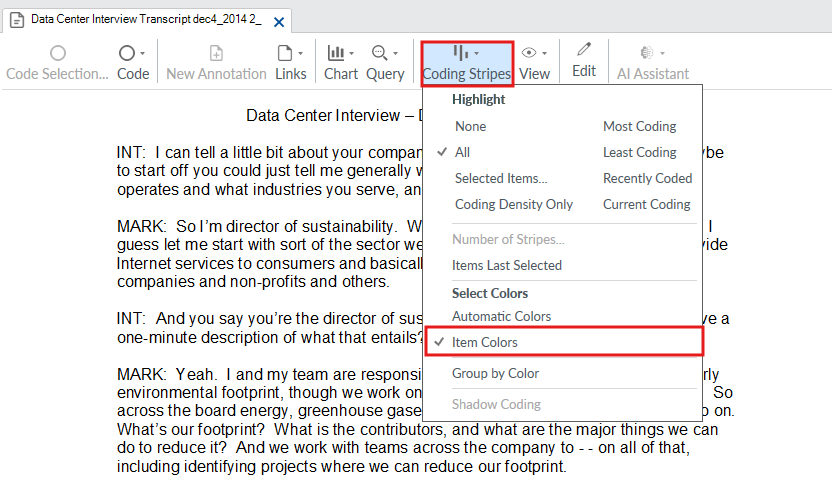Click the 'Data Center Interview' document title
Image resolution: width=832 pixels, height=480 pixels.
coord(323,116)
